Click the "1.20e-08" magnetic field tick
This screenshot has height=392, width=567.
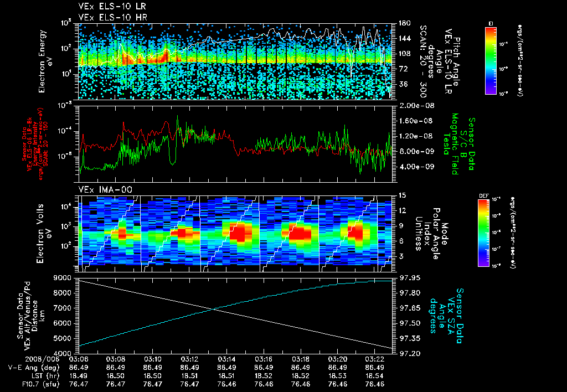[416, 136]
